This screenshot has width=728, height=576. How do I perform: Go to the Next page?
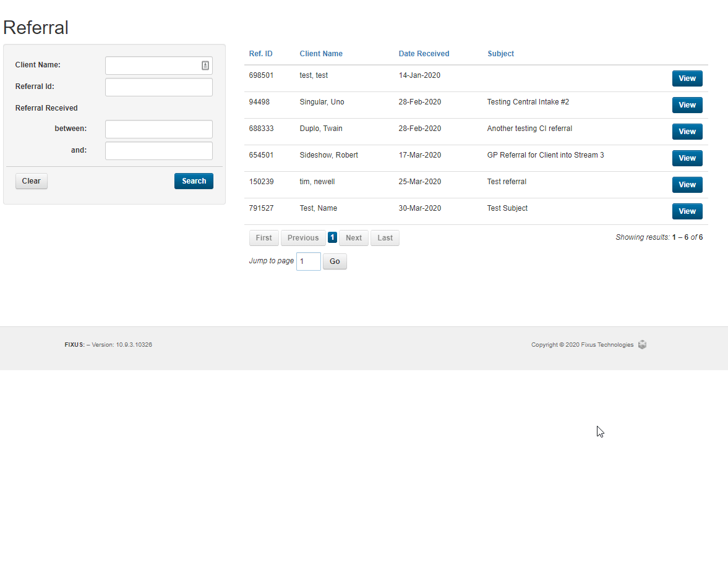(354, 238)
